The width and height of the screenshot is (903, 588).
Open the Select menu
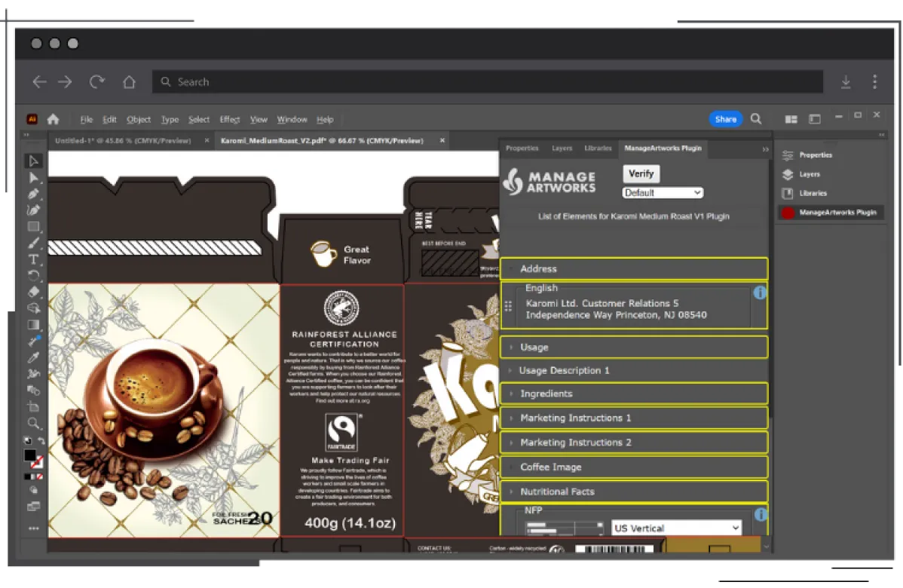click(199, 119)
